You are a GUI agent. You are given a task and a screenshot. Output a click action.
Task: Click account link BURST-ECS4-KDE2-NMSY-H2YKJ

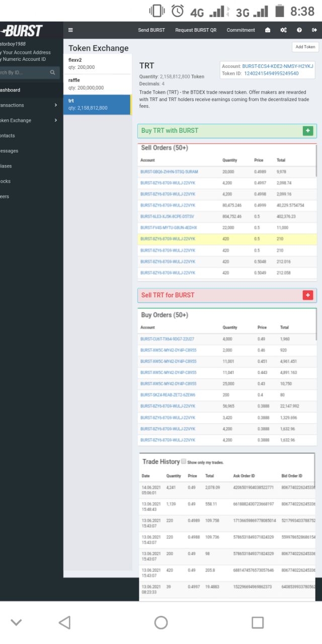[x=277, y=66]
